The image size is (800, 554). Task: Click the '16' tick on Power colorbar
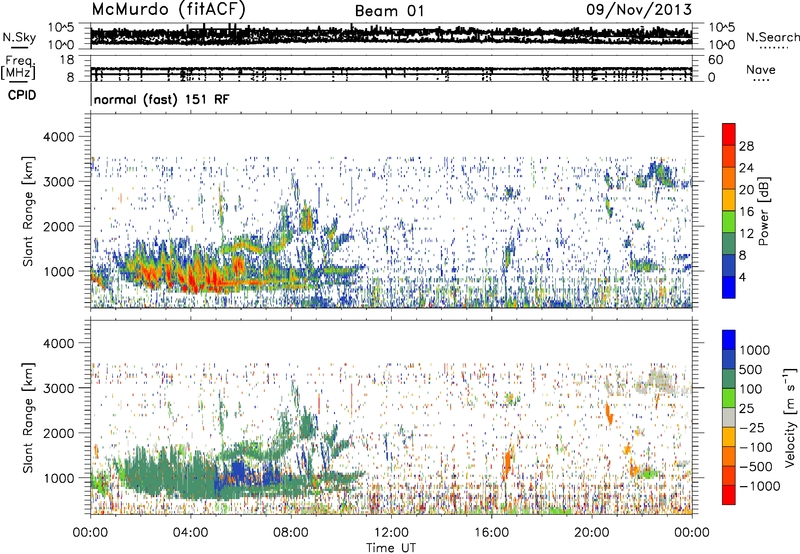pos(746,211)
